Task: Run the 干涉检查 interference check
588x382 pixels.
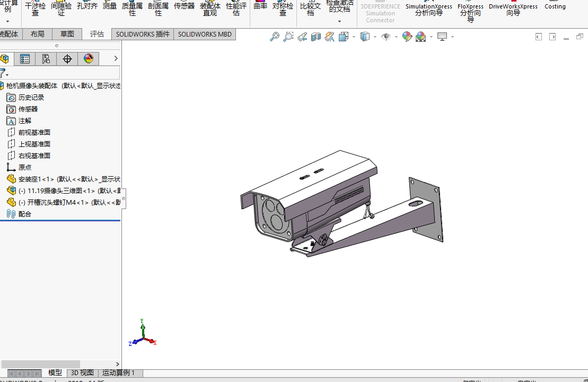Action: [35, 8]
